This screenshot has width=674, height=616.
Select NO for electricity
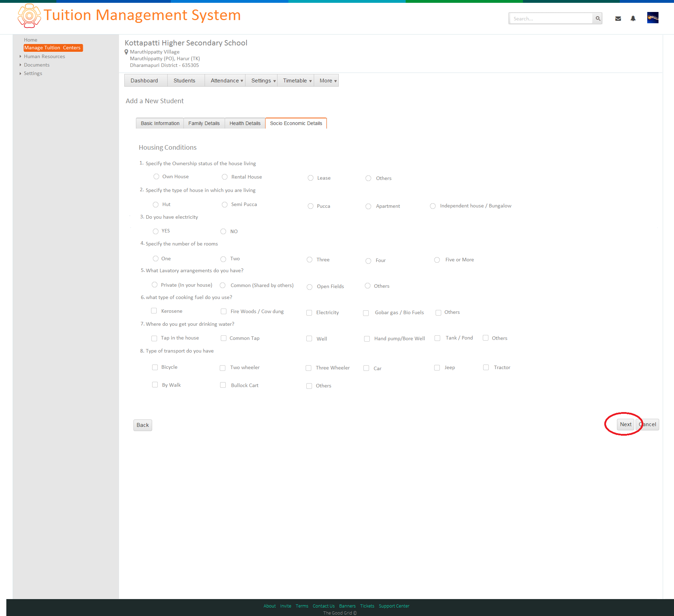coord(223,231)
